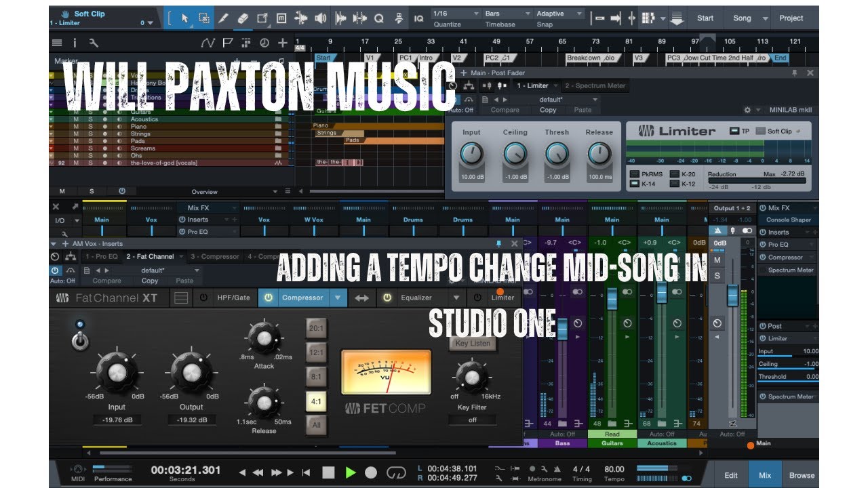Open the Edit view
Screen dimensions: 868x488
tap(731, 475)
